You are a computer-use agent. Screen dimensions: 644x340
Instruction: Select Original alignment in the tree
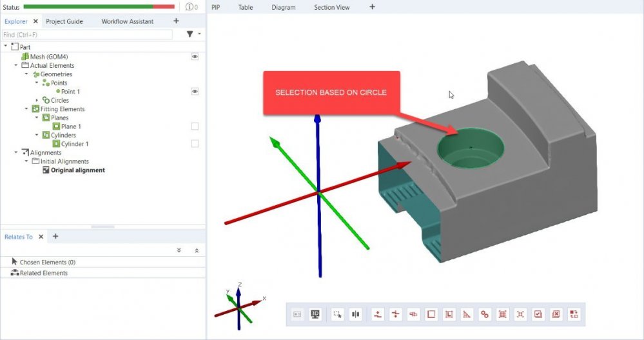pyautogui.click(x=77, y=170)
